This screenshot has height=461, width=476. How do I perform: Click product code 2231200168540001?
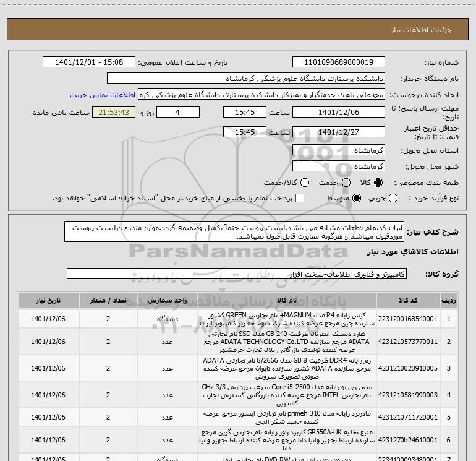tap(408, 319)
